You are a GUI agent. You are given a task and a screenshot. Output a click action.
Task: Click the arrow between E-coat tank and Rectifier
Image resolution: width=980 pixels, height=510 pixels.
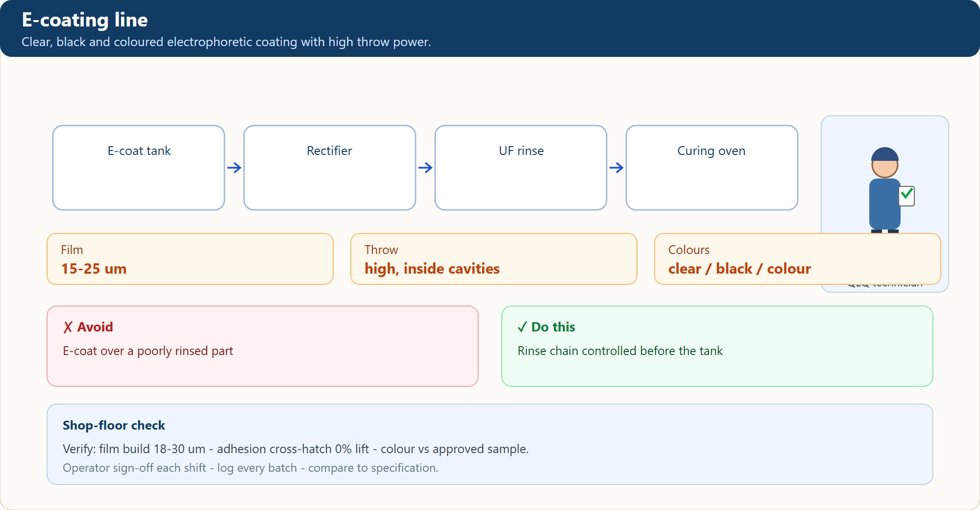click(x=234, y=168)
